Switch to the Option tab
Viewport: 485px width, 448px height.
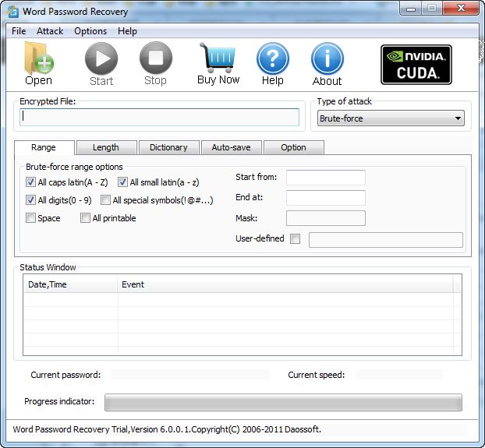point(293,147)
